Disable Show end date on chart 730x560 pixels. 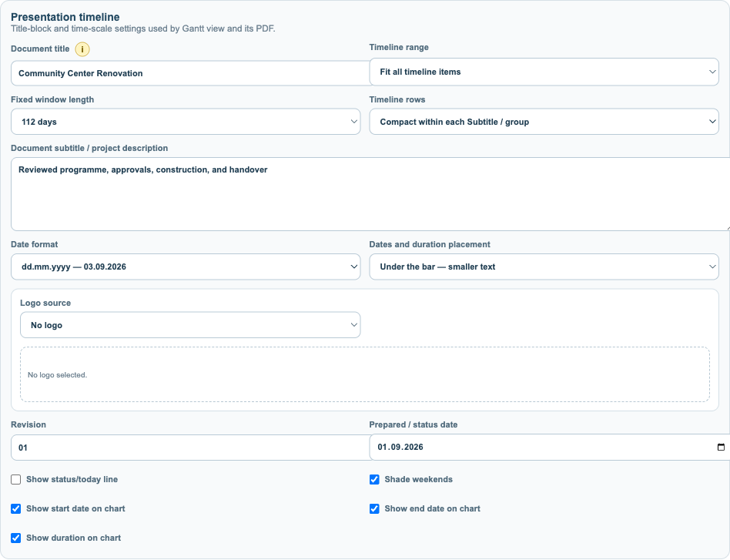tap(374, 508)
